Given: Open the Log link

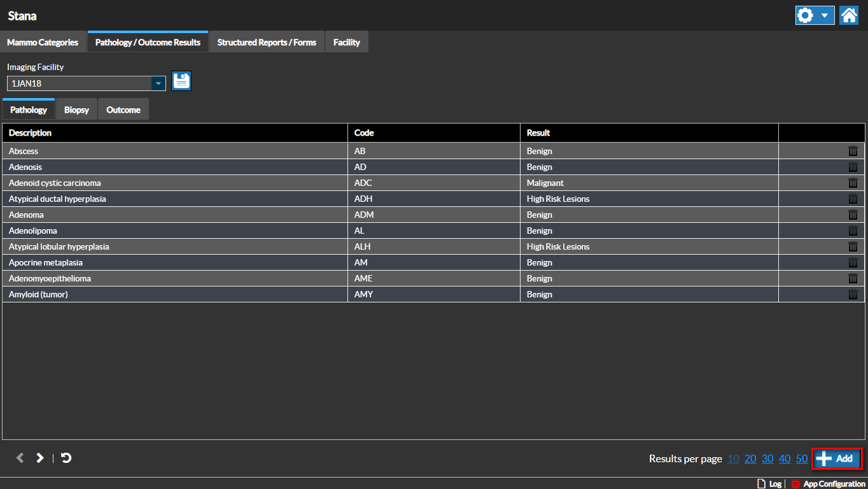Looking at the screenshot, I should [x=769, y=484].
